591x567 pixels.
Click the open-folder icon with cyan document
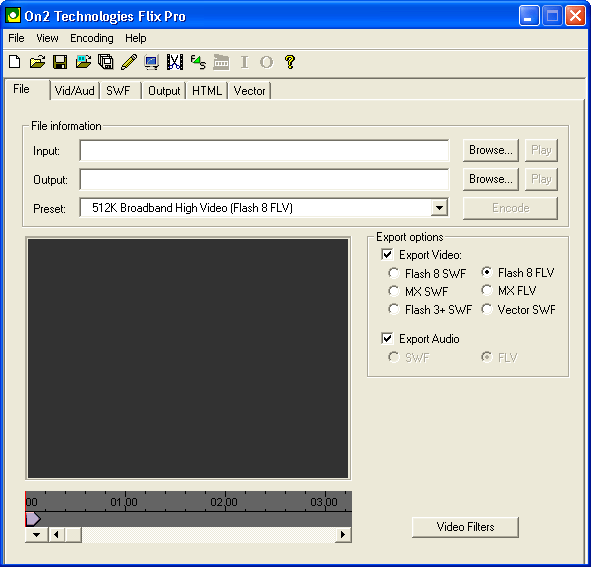pos(83,61)
